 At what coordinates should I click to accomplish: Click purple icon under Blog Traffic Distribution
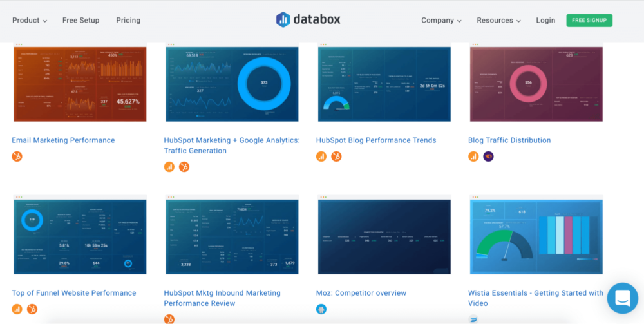[x=488, y=157]
